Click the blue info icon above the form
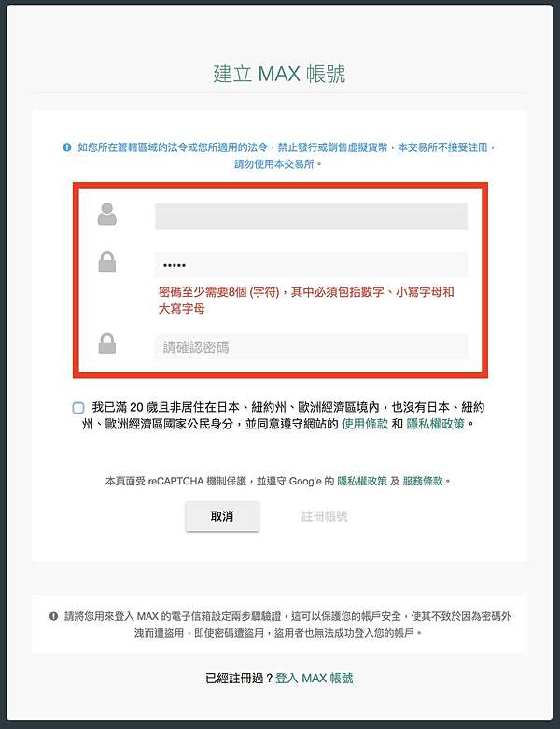The height and width of the screenshot is (729, 560). click(x=67, y=147)
